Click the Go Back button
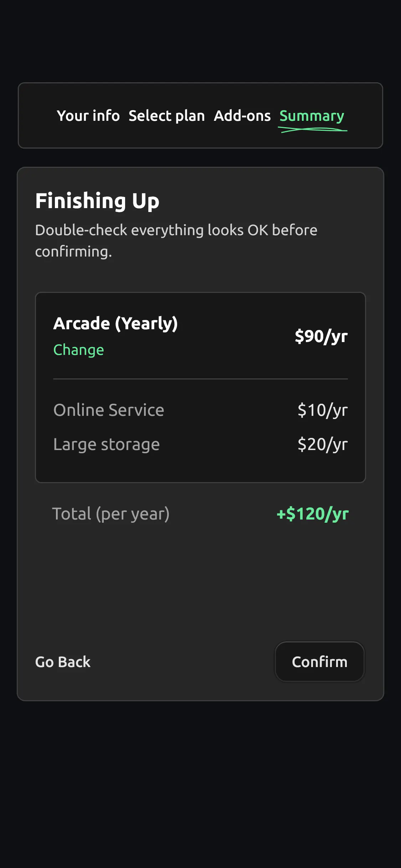The width and height of the screenshot is (401, 868). (x=63, y=662)
